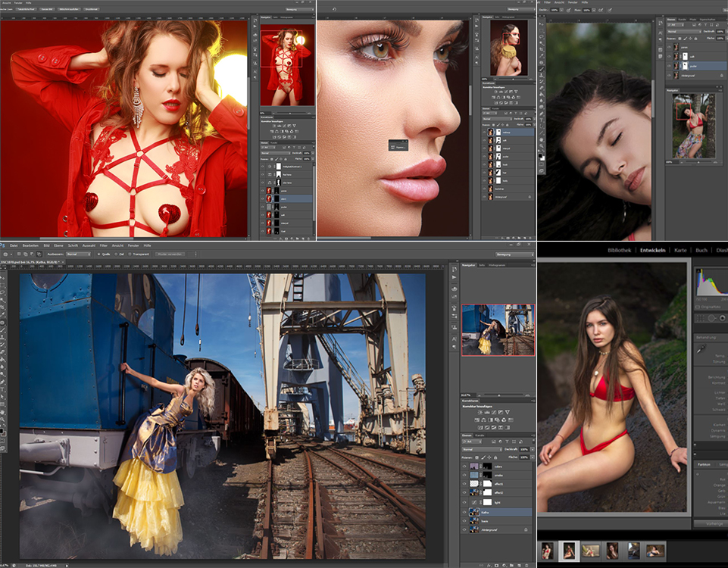The width and height of the screenshot is (728, 568).
Task: Hide the colors layer
Action: pos(464,467)
